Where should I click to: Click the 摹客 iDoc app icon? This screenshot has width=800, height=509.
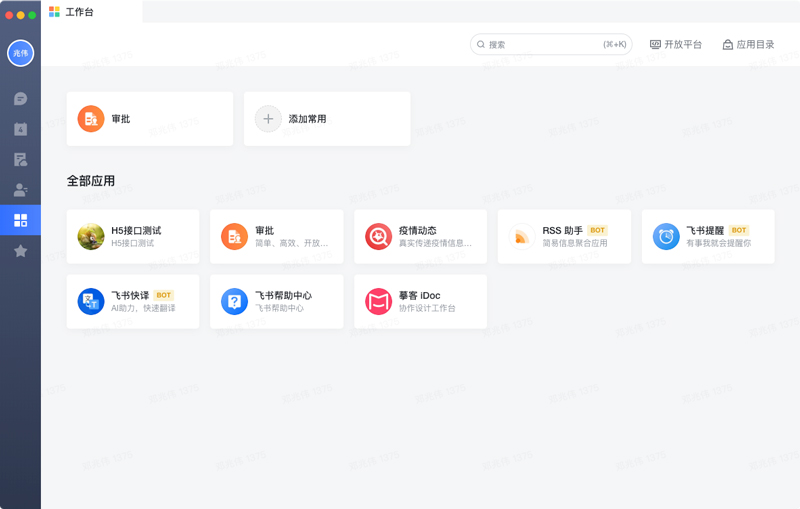(x=378, y=301)
